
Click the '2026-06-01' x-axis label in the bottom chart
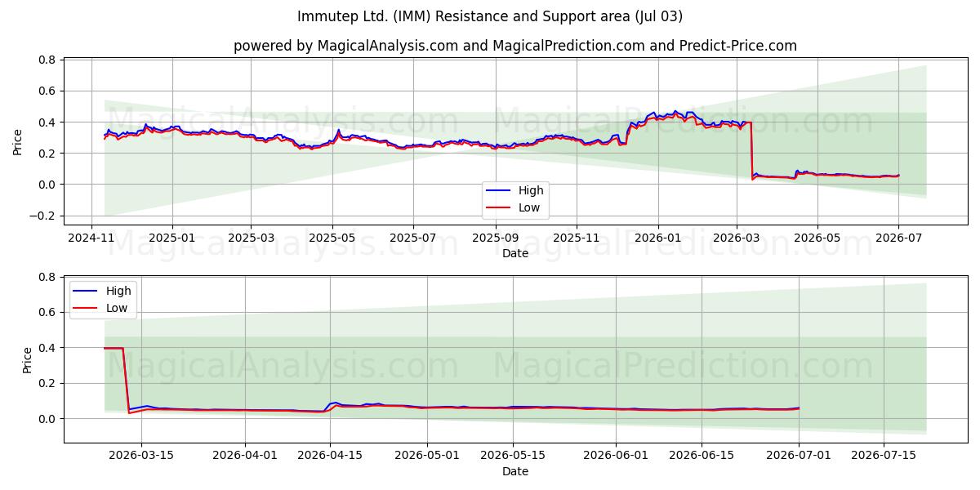pos(616,455)
